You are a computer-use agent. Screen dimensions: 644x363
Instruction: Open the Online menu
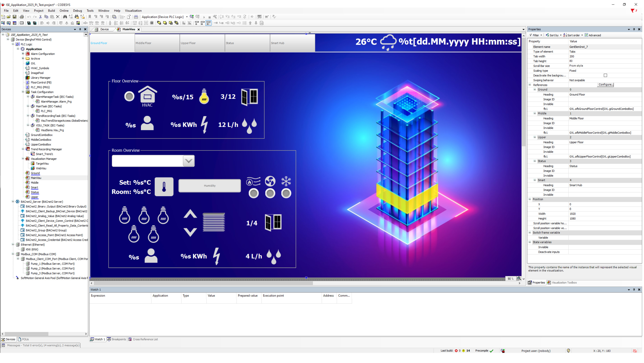(x=64, y=10)
